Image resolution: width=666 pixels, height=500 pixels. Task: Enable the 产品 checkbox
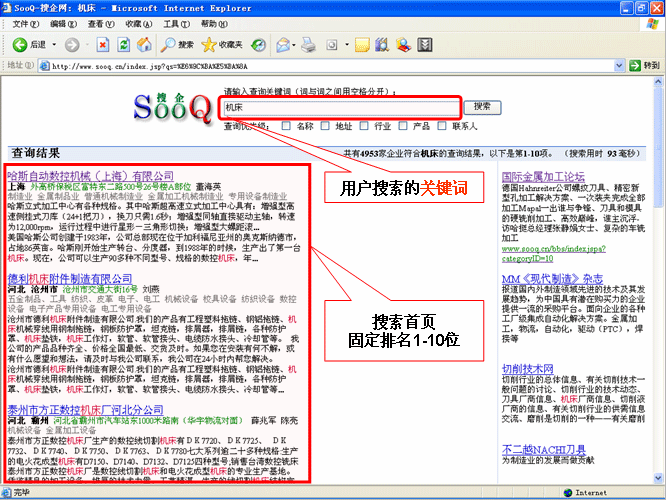[403, 126]
